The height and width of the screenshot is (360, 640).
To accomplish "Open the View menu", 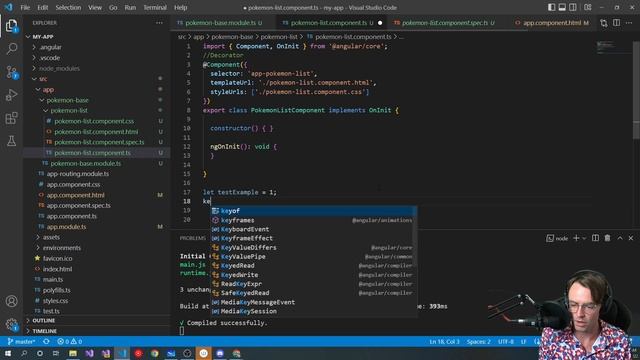I will [x=95, y=7].
